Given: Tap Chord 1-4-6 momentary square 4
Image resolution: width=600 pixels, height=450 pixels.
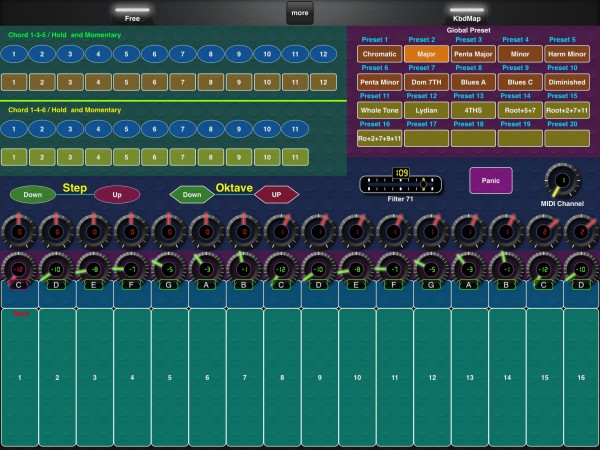Looking at the screenshot, I should 98,157.
